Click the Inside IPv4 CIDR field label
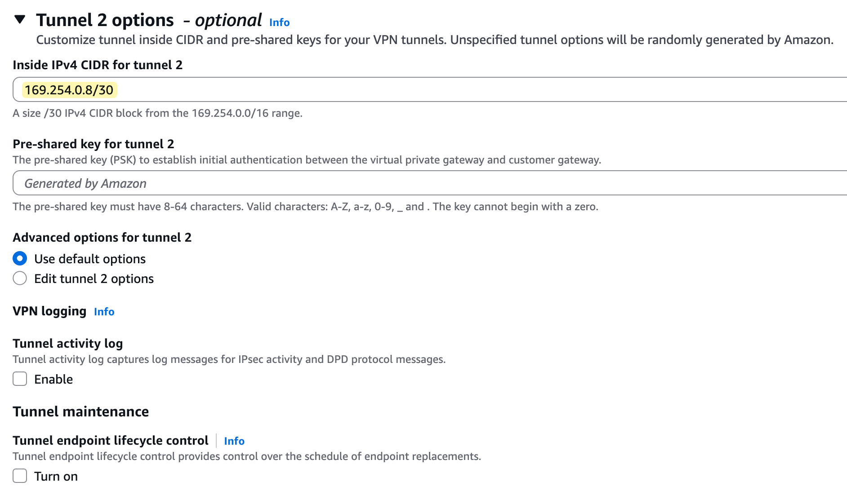Screen dimensions: 847x504 (x=98, y=65)
